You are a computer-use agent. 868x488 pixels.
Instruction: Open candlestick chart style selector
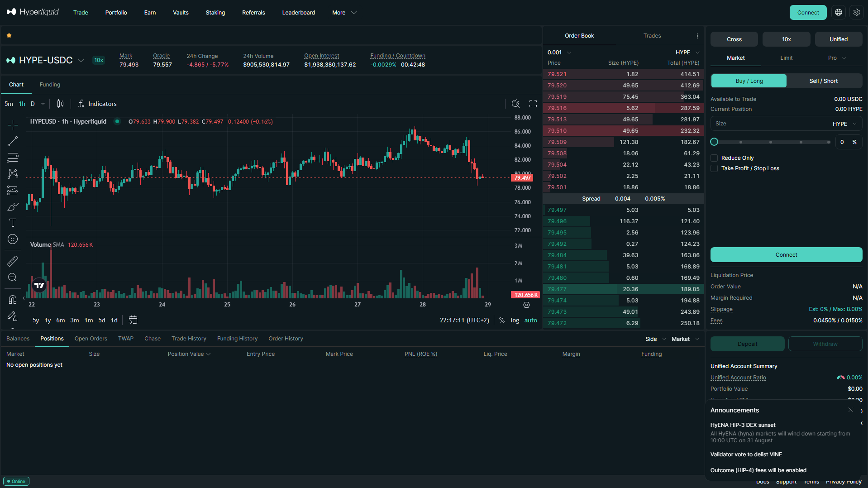pyautogui.click(x=60, y=104)
